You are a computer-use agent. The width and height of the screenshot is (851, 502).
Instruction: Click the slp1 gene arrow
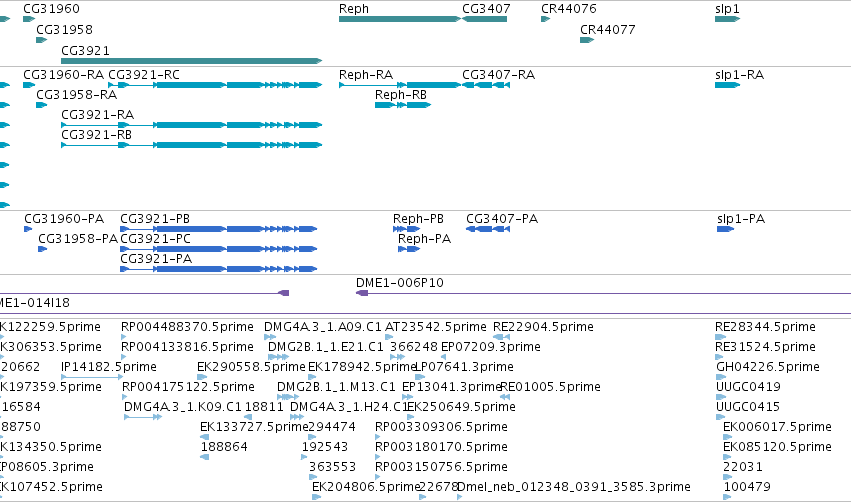[x=728, y=19]
